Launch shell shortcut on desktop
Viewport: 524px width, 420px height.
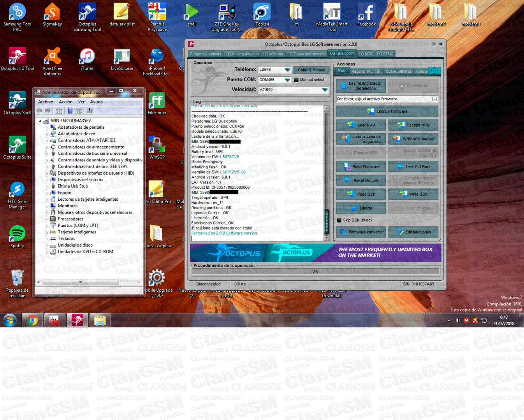pos(192,15)
